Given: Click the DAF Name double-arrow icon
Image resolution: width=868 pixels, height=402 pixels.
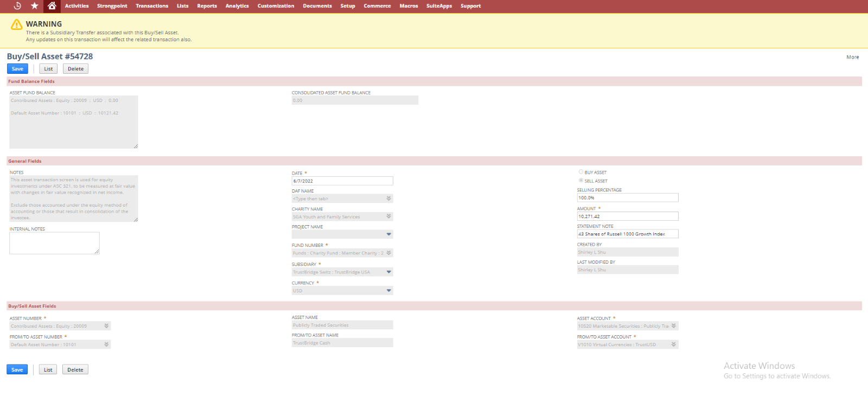Looking at the screenshot, I should (x=388, y=199).
